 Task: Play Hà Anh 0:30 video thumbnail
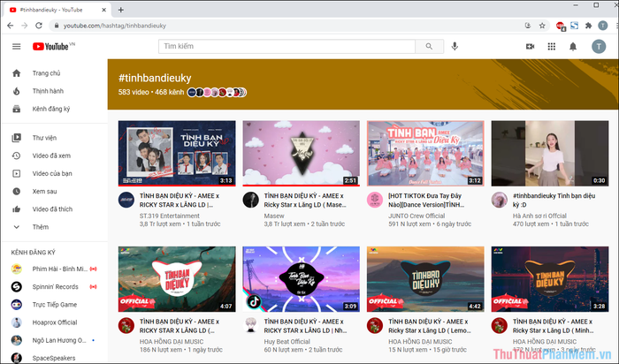(x=550, y=154)
